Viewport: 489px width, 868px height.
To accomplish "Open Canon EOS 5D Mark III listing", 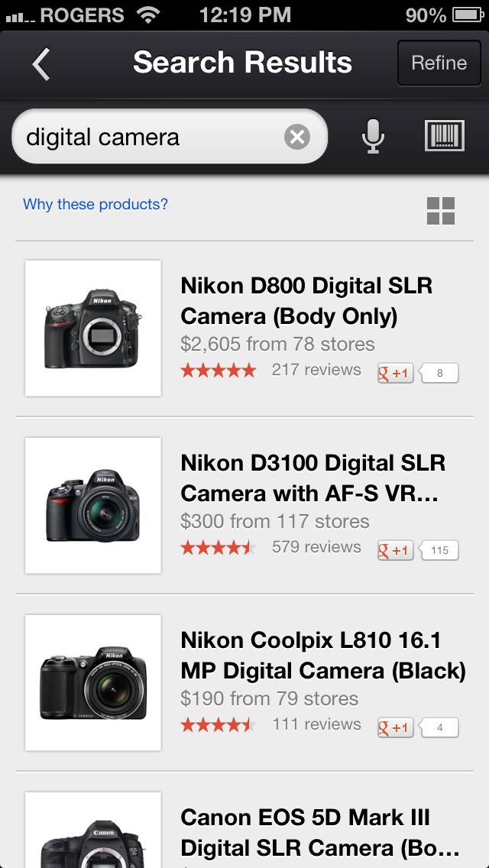I will [x=320, y=832].
